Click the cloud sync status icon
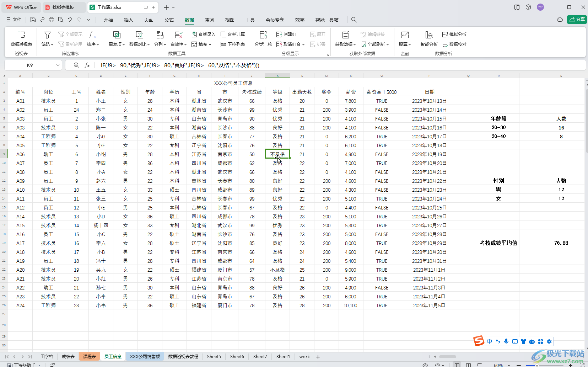The height and width of the screenshot is (367, 588). point(560,20)
